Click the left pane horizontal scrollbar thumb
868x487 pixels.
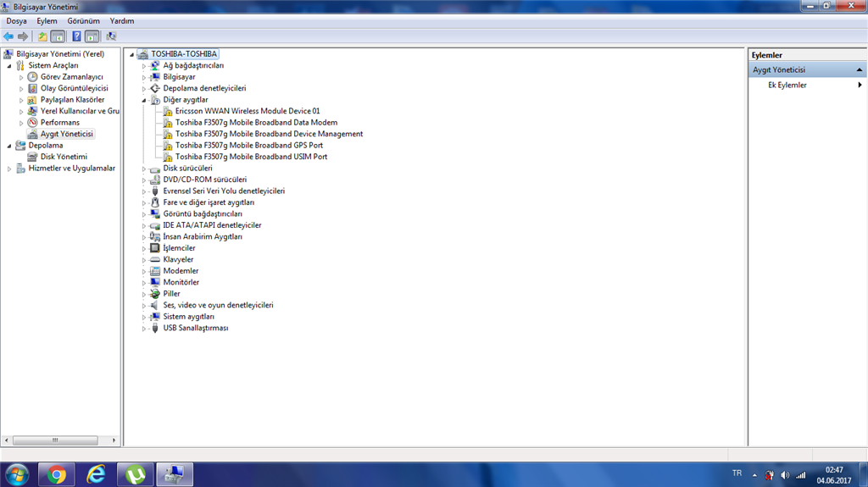(x=55, y=440)
